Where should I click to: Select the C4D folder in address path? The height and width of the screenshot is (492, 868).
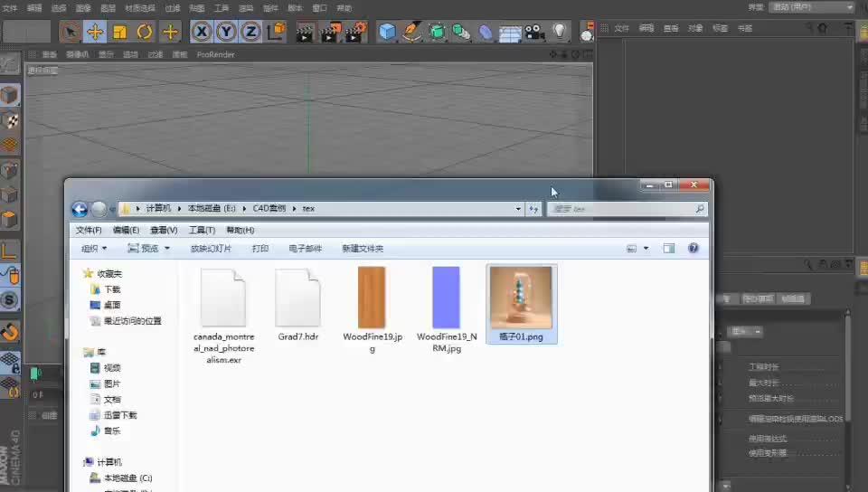(x=269, y=209)
